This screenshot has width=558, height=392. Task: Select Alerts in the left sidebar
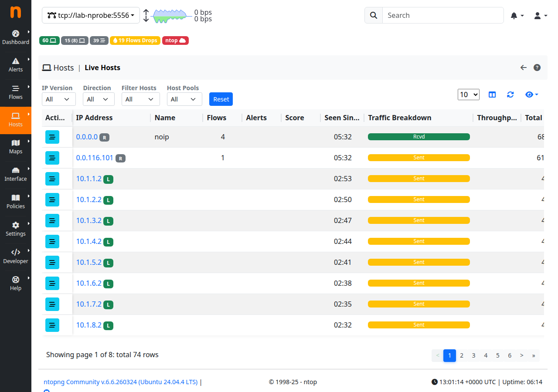click(16, 64)
